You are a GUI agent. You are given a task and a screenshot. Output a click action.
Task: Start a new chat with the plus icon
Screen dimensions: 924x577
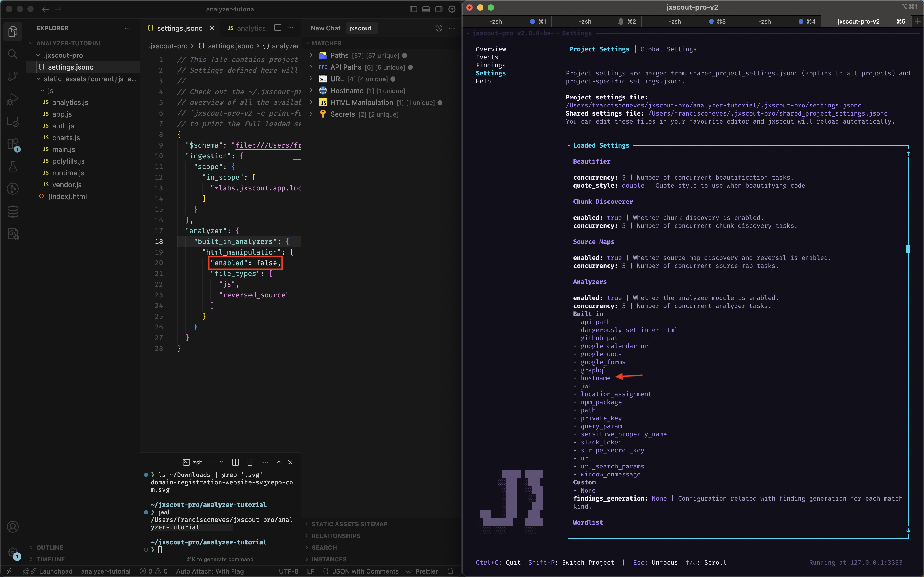pos(426,28)
